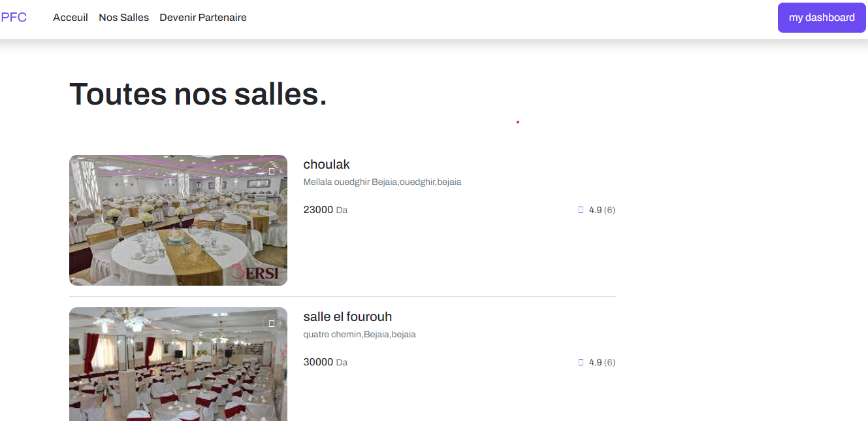Click the Toutes nos salles heading
Image resolution: width=868 pixels, height=421 pixels.
tap(198, 94)
